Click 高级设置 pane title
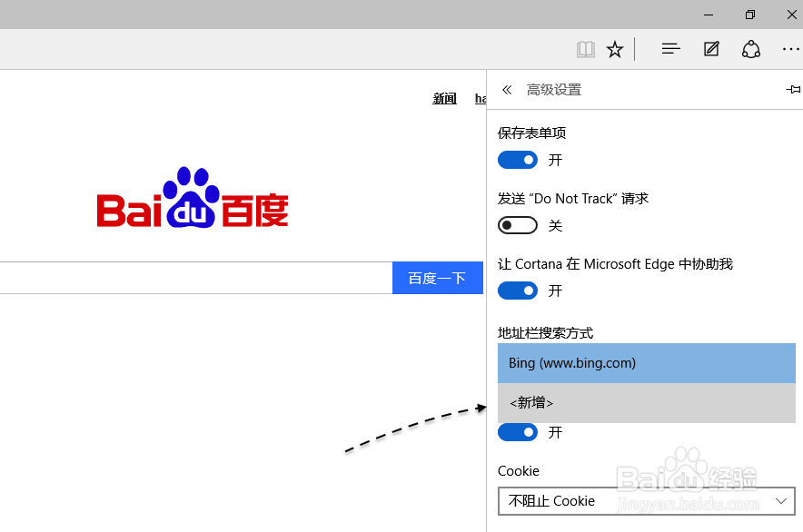The height and width of the screenshot is (532, 803). (554, 90)
